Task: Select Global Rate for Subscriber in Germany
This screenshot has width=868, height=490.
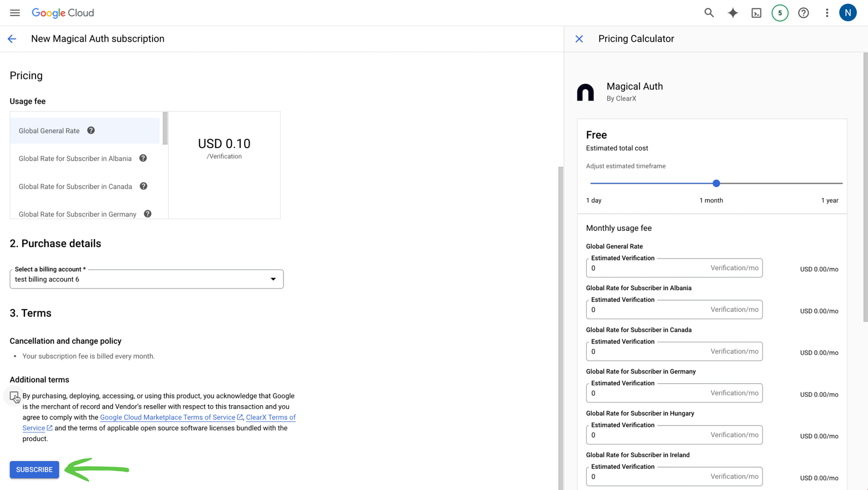Action: (85, 213)
